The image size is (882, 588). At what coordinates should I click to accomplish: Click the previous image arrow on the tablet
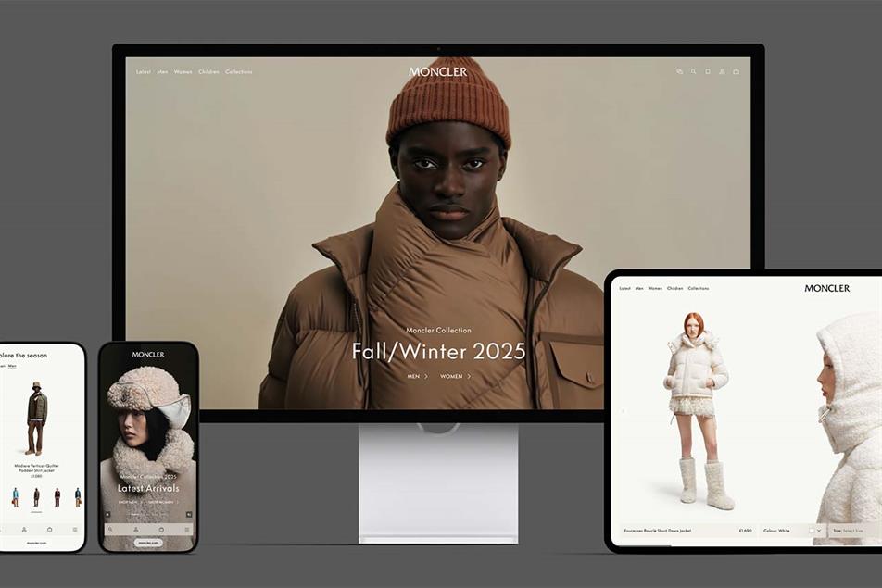[623, 411]
